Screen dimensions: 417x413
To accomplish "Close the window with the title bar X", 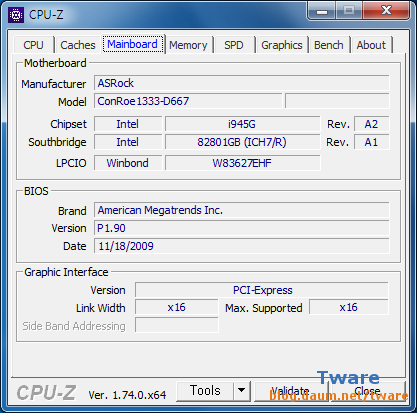I will pos(386,11).
